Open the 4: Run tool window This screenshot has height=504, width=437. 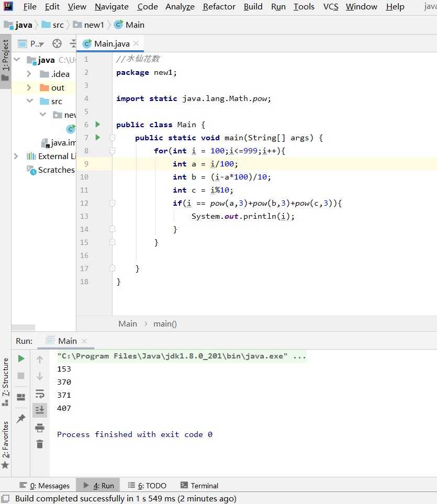point(98,485)
